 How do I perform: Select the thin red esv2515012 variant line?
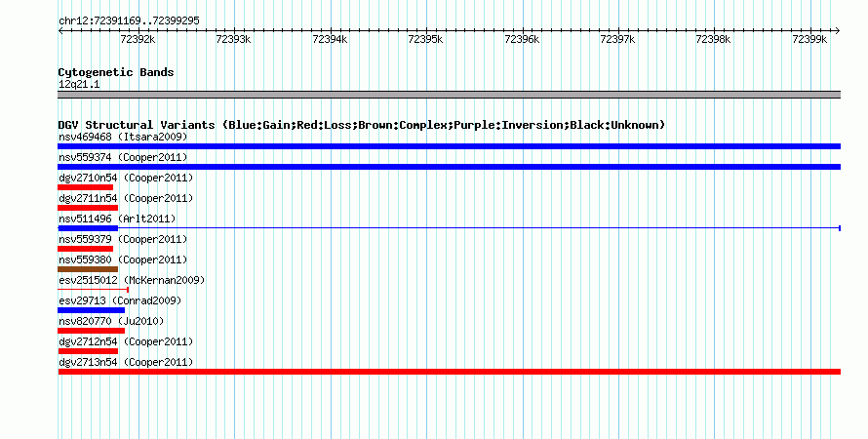coord(93,290)
